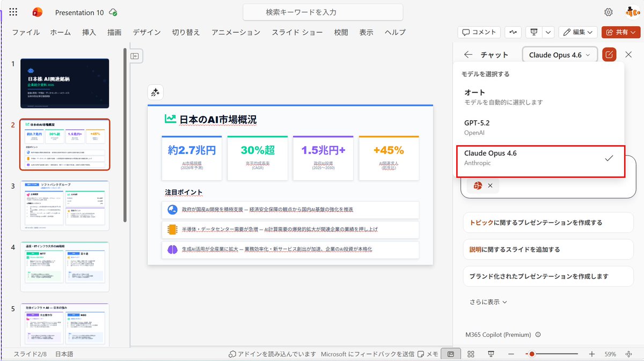Select the GPT-5.2 model option
This screenshot has width=644, height=361.
[x=539, y=127]
